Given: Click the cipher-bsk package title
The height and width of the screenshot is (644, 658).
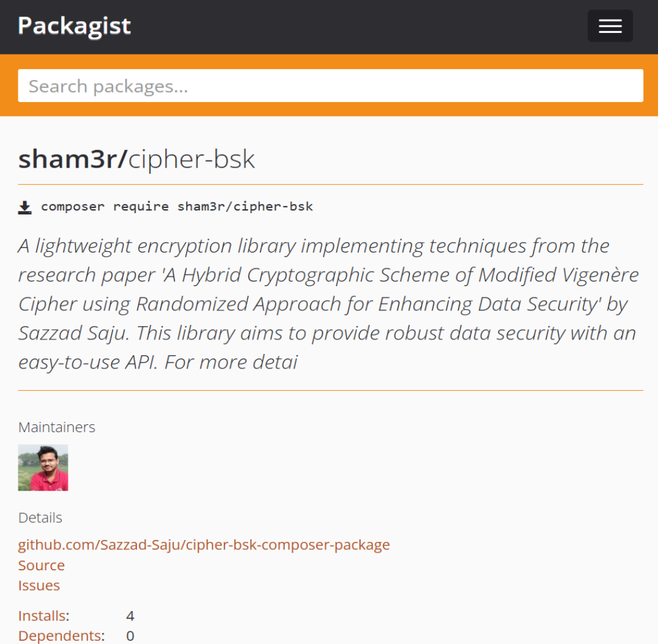Looking at the screenshot, I should point(191,159).
